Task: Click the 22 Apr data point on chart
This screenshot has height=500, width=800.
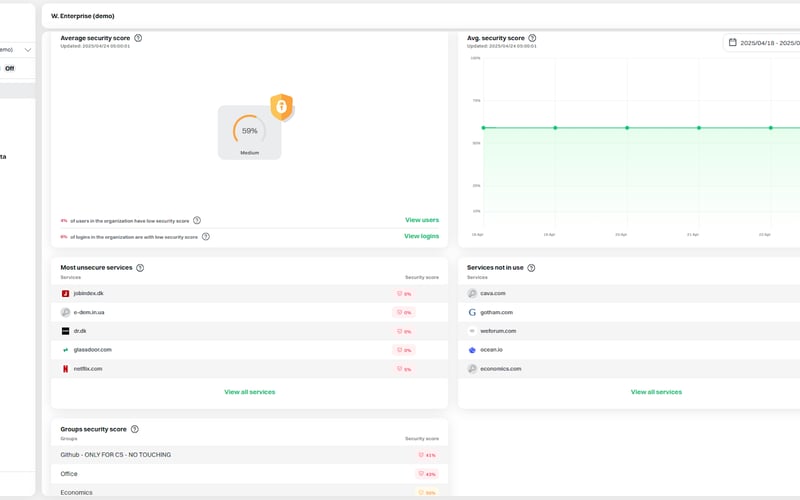Action: 771,128
